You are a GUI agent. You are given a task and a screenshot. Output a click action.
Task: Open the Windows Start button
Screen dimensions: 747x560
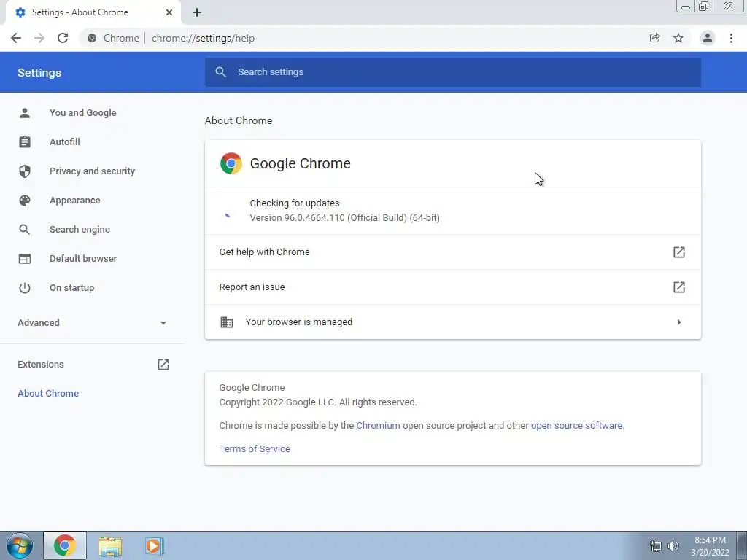(x=20, y=545)
